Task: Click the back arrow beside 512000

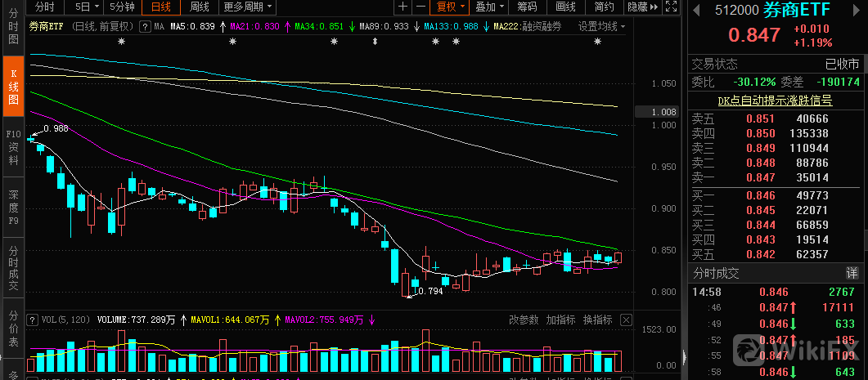Action: point(695,11)
